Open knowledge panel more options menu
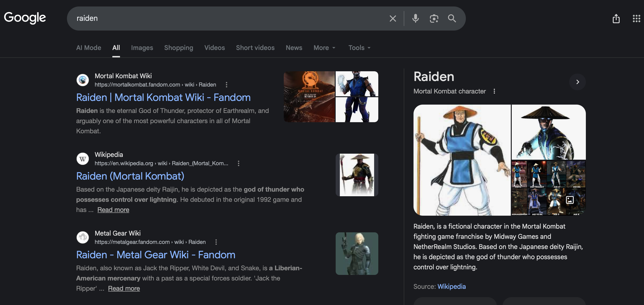644x305 pixels. (x=494, y=91)
